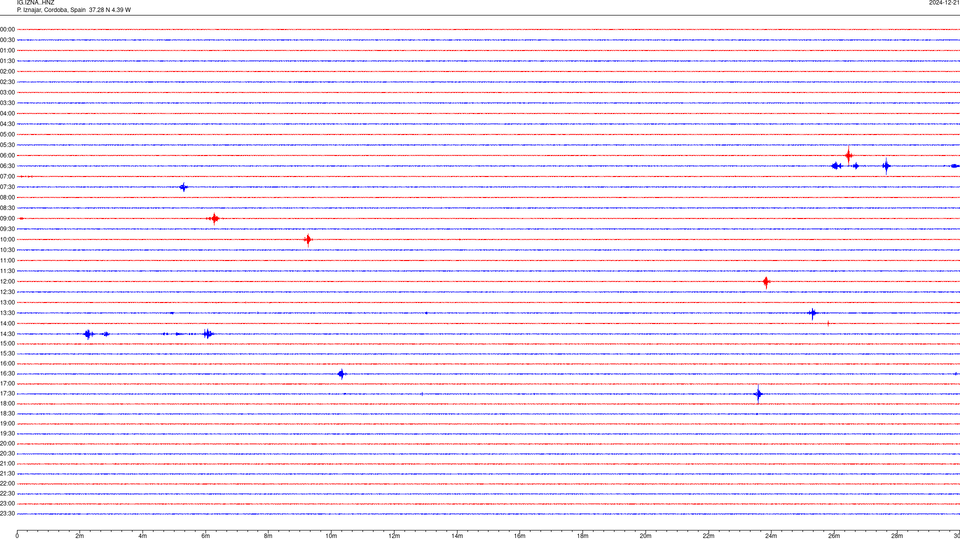Click the 14m tick label on the minute axis
Image resolution: width=960 pixels, height=540 pixels.
pos(457,536)
